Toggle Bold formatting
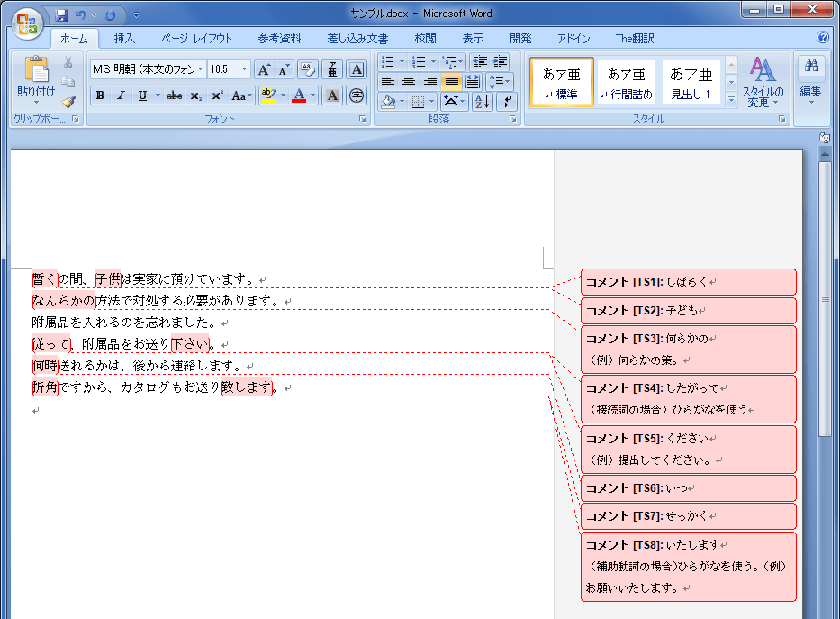This screenshot has width=840, height=619. click(x=100, y=96)
